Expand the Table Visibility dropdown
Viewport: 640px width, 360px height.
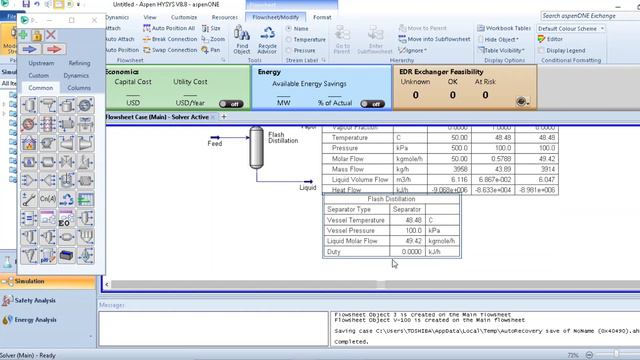501,50
